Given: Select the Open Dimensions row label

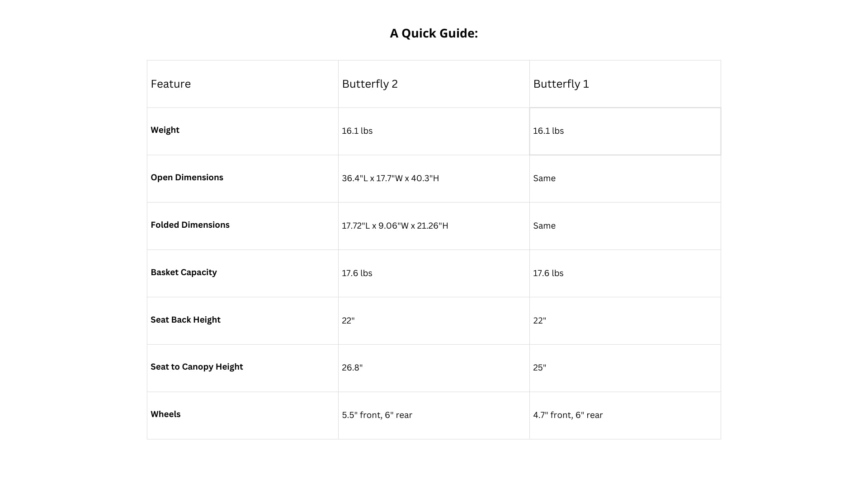Looking at the screenshot, I should click(187, 178).
